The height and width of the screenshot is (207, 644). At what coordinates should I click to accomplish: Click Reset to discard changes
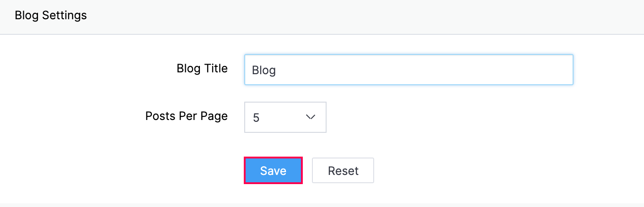343,171
